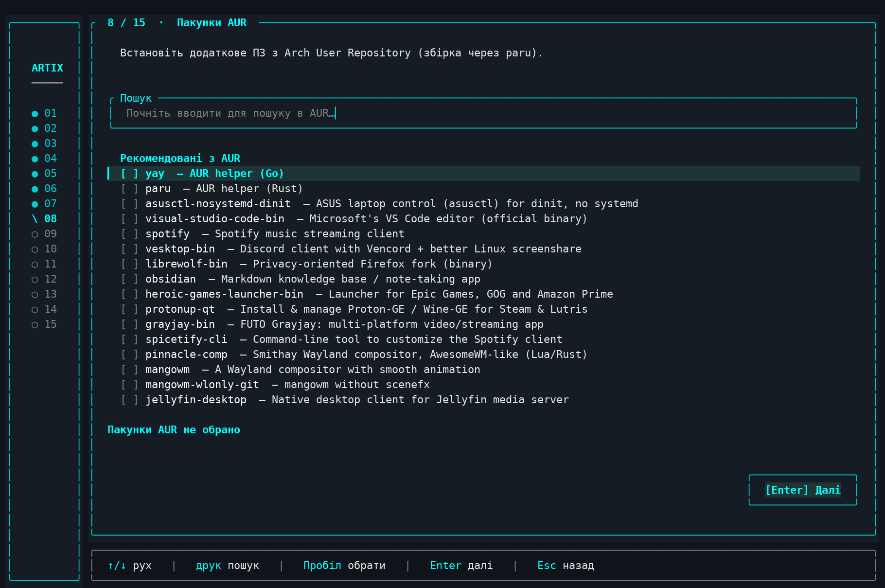The width and height of the screenshot is (885, 588).
Task: Tick the obsidian note-taking app checkbox
Action: [129, 279]
